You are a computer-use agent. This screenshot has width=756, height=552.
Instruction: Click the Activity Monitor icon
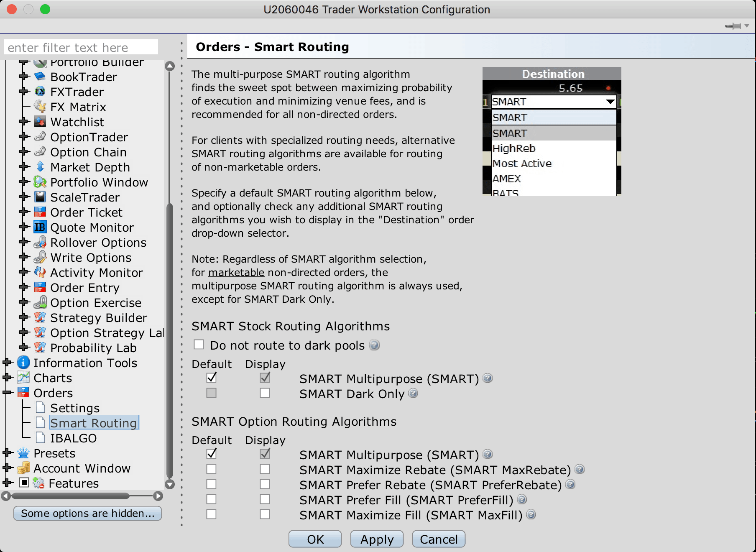coord(40,272)
